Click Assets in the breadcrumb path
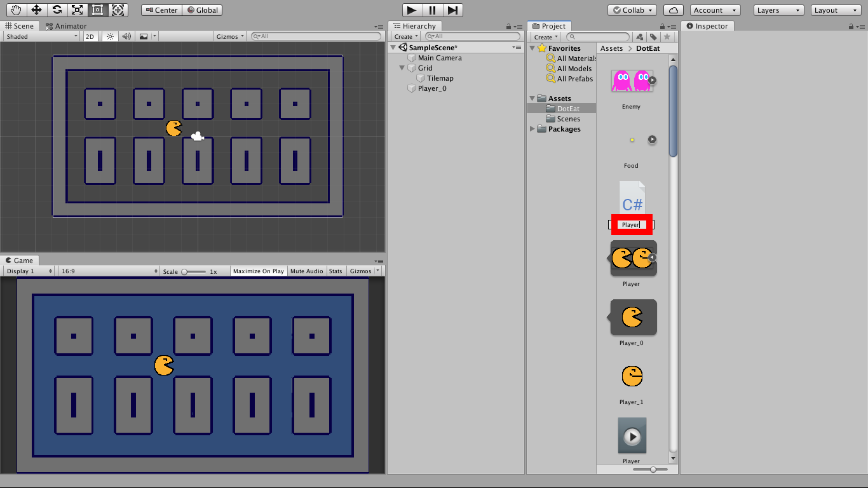The width and height of the screenshot is (868, 488). click(612, 48)
